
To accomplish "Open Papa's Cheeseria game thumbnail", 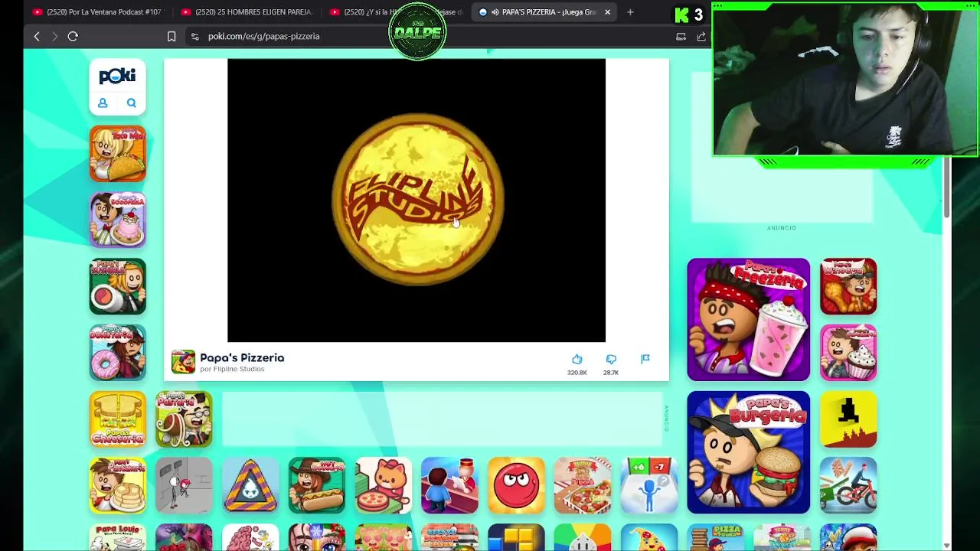I will point(117,419).
